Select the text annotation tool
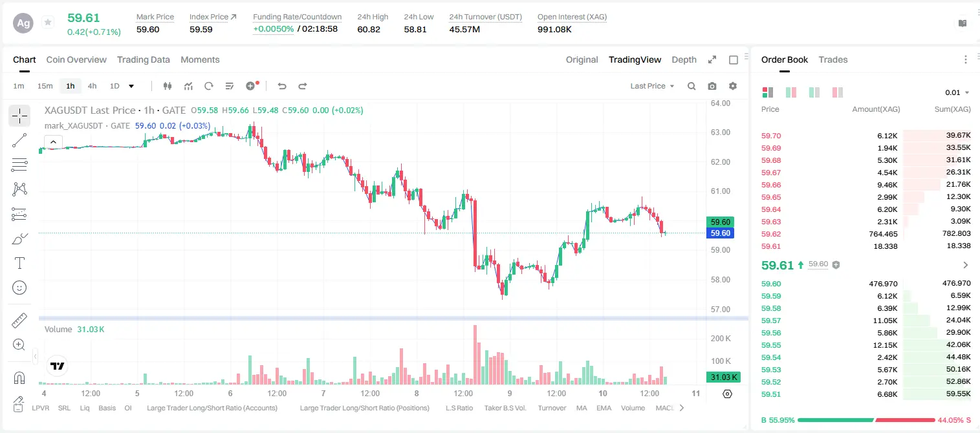The height and width of the screenshot is (433, 980). tap(19, 263)
